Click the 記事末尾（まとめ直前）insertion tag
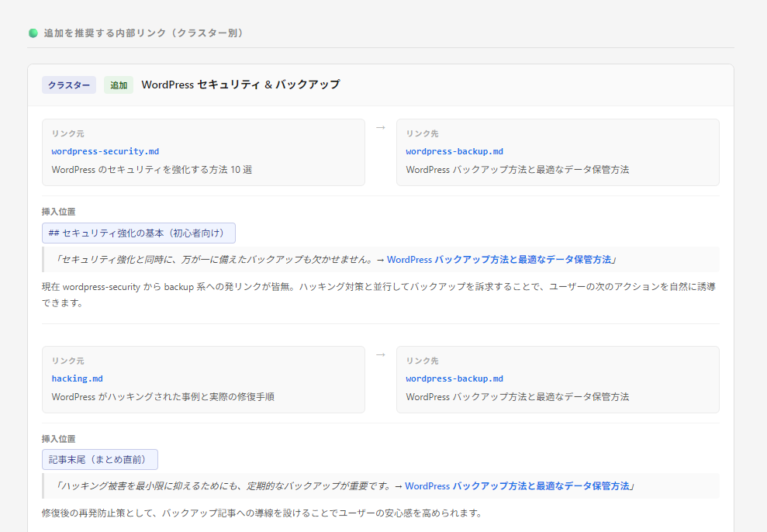Screen dimensions: 767x532 [100, 460]
